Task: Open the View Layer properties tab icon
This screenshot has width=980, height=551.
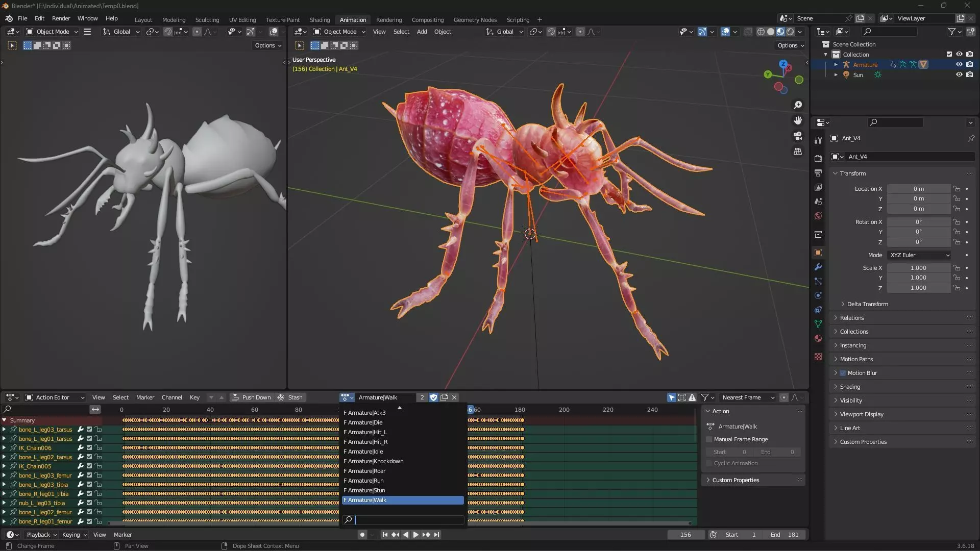Action: [818, 187]
